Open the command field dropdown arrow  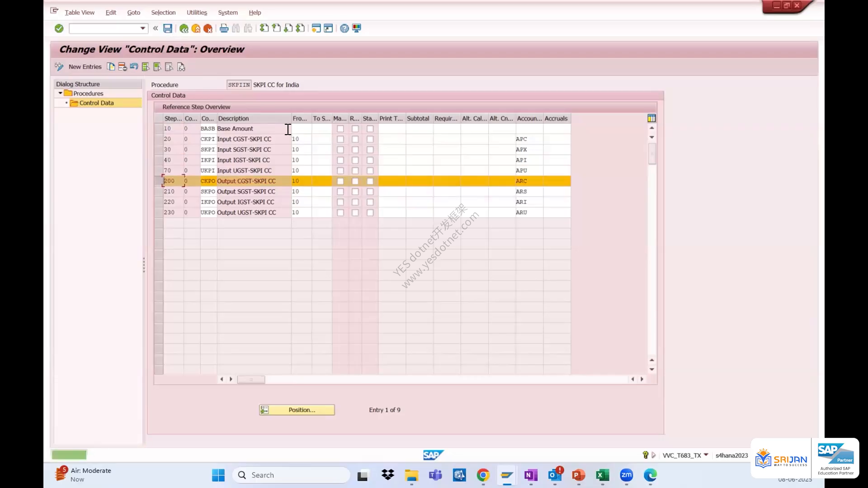142,28
